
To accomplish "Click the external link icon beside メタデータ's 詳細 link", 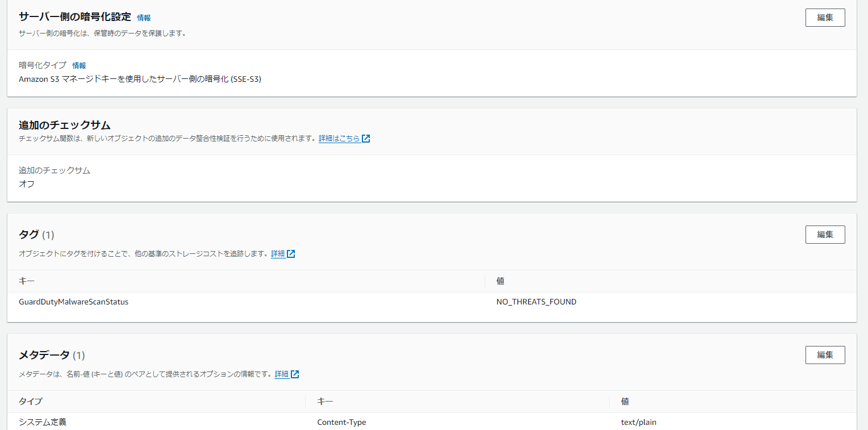I will click(295, 374).
